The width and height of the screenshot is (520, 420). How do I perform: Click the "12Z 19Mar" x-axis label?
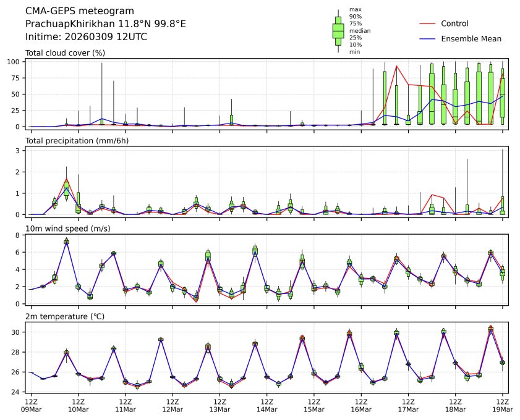502,405
